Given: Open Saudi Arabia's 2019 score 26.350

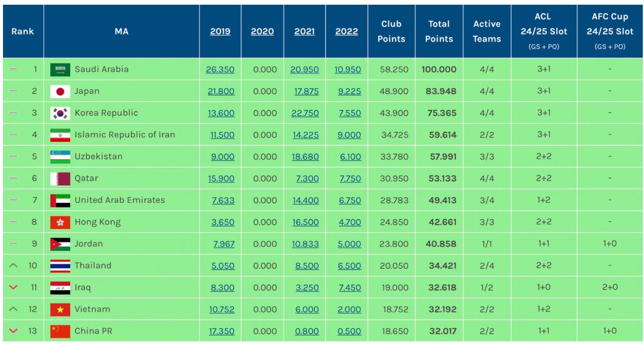Looking at the screenshot, I should pos(220,70).
